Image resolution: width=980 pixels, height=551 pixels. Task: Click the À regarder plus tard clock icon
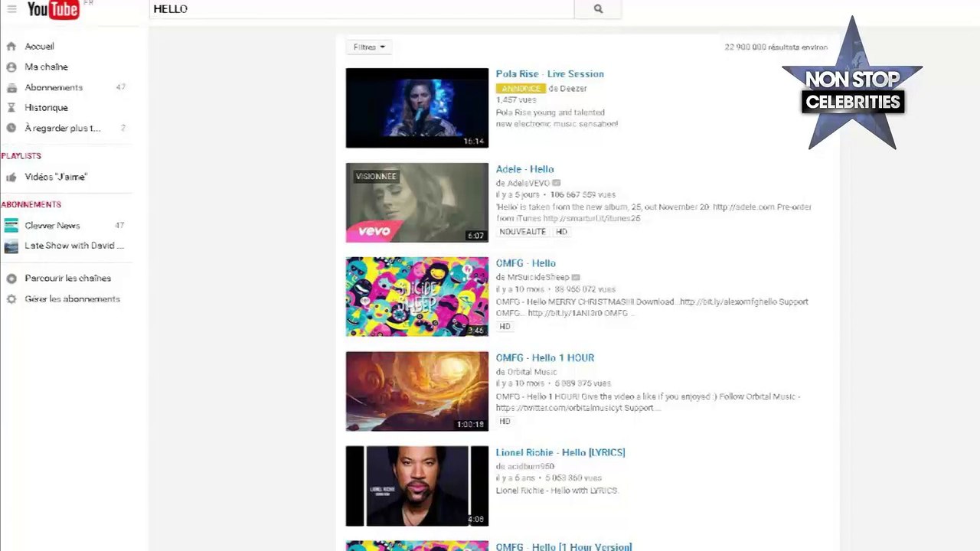(x=11, y=129)
